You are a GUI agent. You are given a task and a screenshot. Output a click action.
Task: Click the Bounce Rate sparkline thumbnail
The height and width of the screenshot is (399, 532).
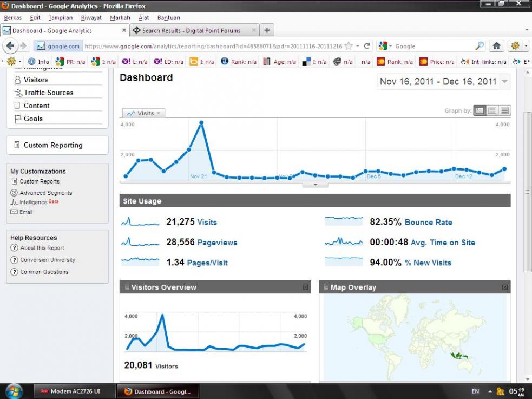pos(344,221)
